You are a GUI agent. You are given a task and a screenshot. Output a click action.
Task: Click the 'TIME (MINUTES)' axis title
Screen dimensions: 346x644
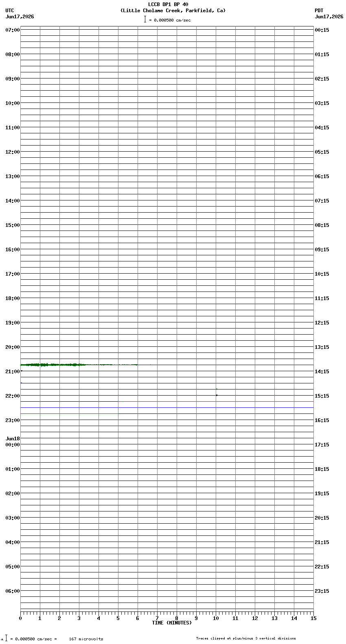click(172, 623)
